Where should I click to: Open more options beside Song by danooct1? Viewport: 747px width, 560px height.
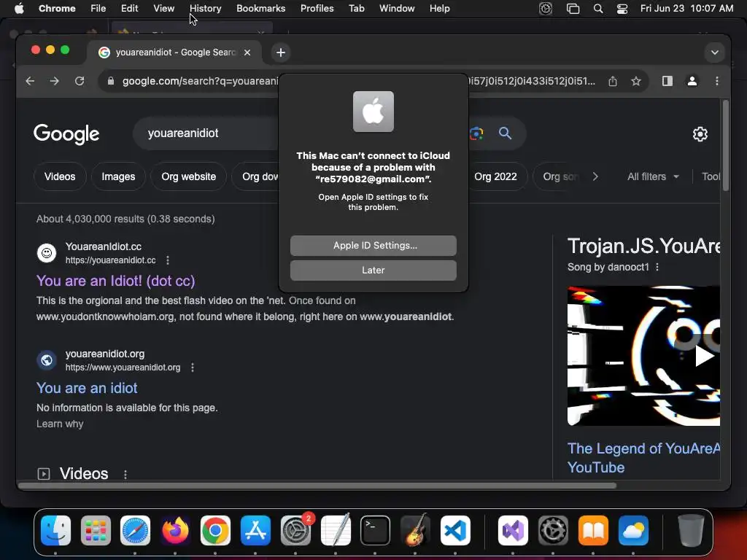coord(657,267)
